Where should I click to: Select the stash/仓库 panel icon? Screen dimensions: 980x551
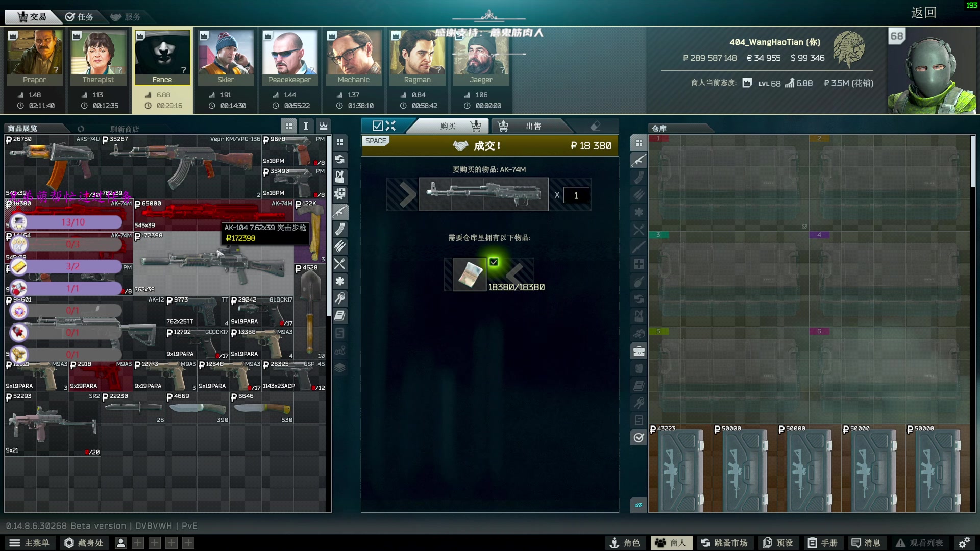pos(639,143)
